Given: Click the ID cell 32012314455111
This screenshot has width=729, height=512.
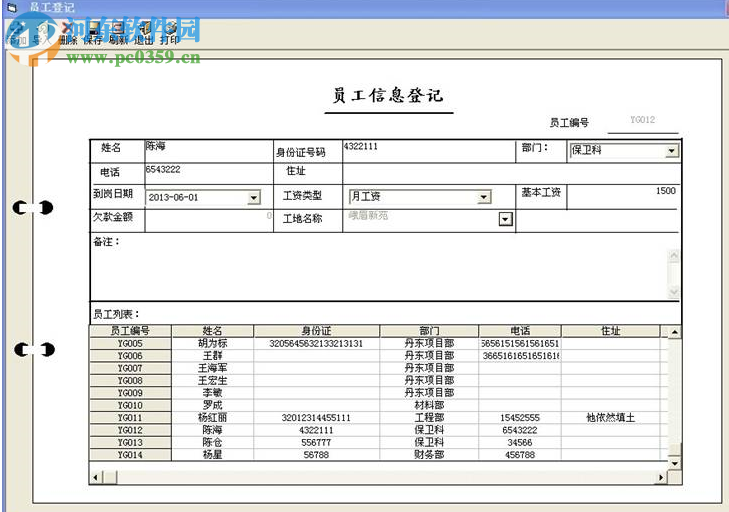Looking at the screenshot, I should [316, 418].
